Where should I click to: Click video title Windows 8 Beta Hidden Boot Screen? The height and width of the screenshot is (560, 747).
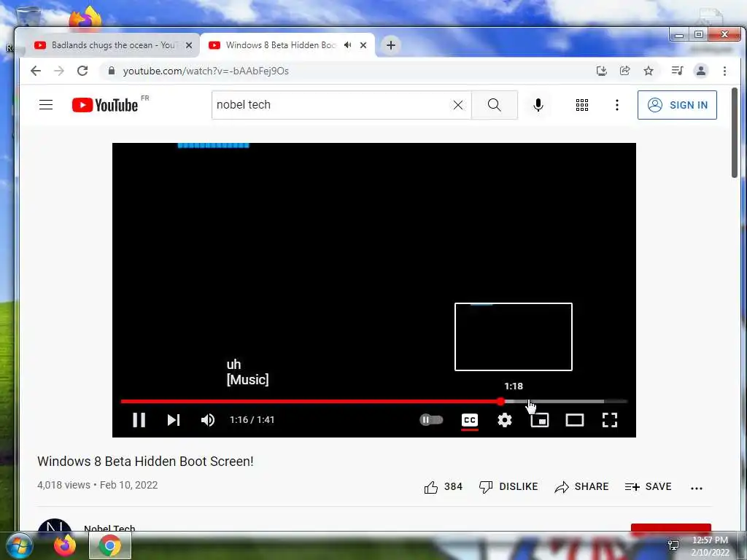145,461
